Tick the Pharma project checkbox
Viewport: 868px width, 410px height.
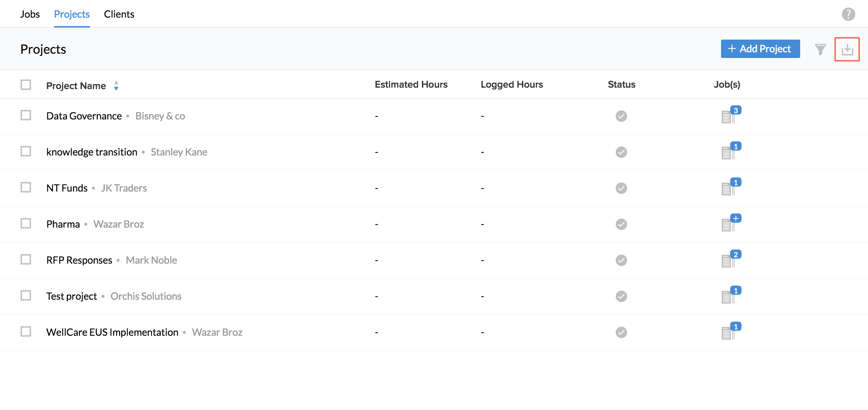26,223
